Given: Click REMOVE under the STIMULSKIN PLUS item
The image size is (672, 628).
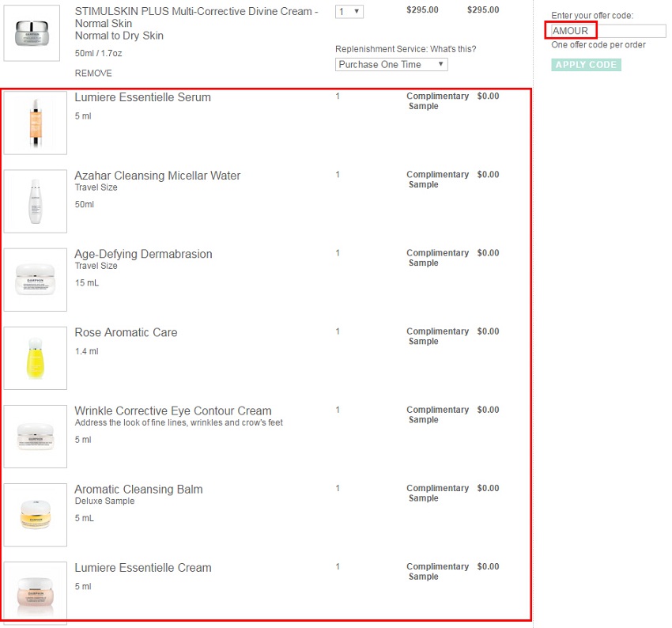Looking at the screenshot, I should (x=93, y=74).
